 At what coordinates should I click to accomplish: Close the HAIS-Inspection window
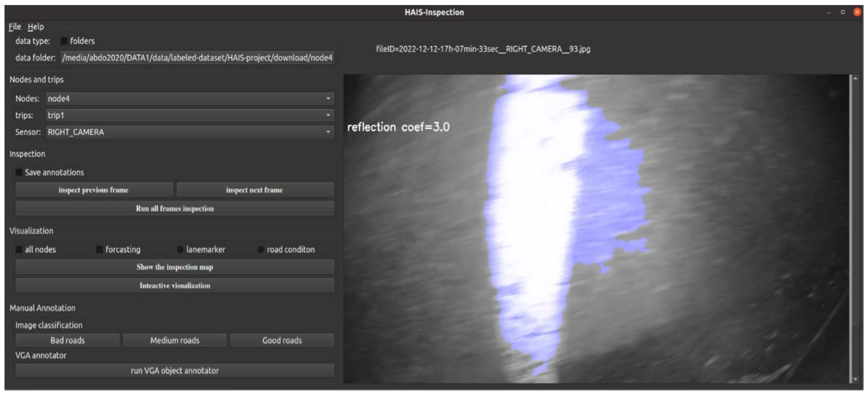(x=857, y=12)
